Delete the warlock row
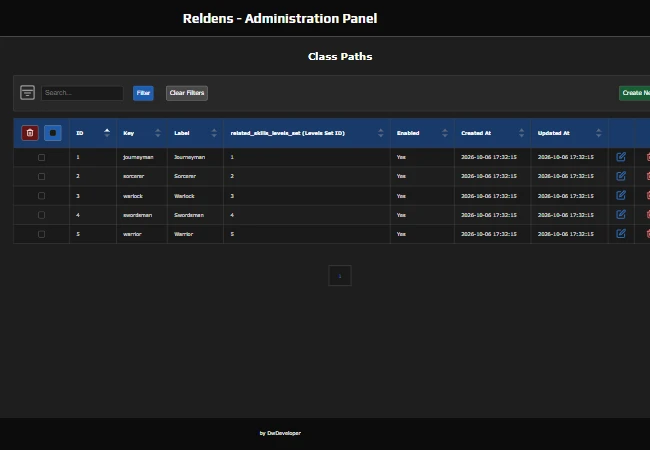This screenshot has height=450, width=650. pos(648,195)
